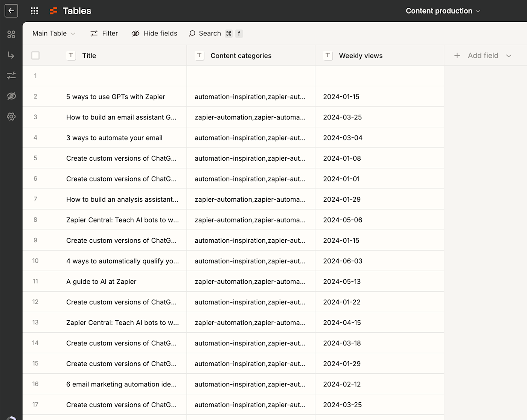Open table settings gear icon
The width and height of the screenshot is (527, 420).
(x=11, y=117)
